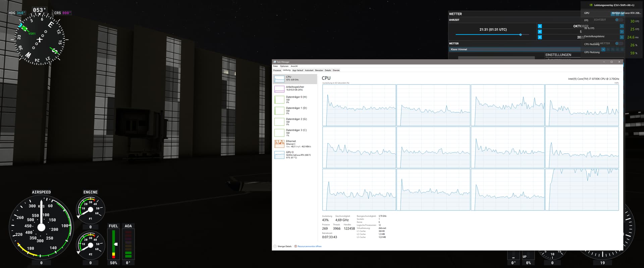
Task: Click the 4,69 GHz Geschwindigkeit value
Action: tap(342, 220)
